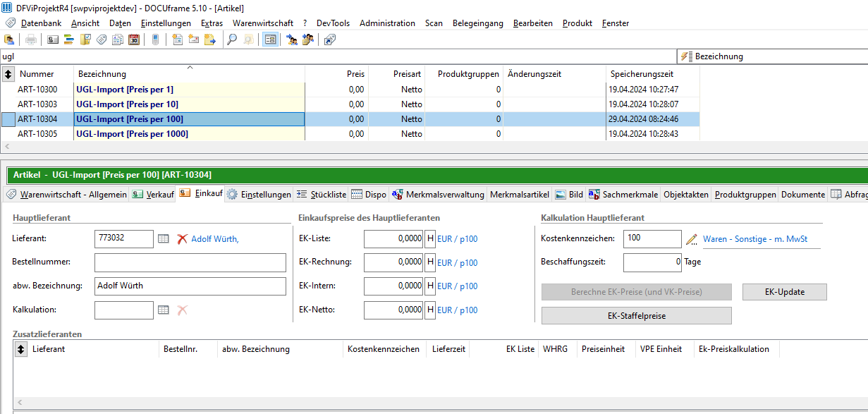Image resolution: width=868 pixels, height=414 pixels.
Task: Click the sort arrows icon in Zusatzlieferanten header
Action: tap(20, 348)
